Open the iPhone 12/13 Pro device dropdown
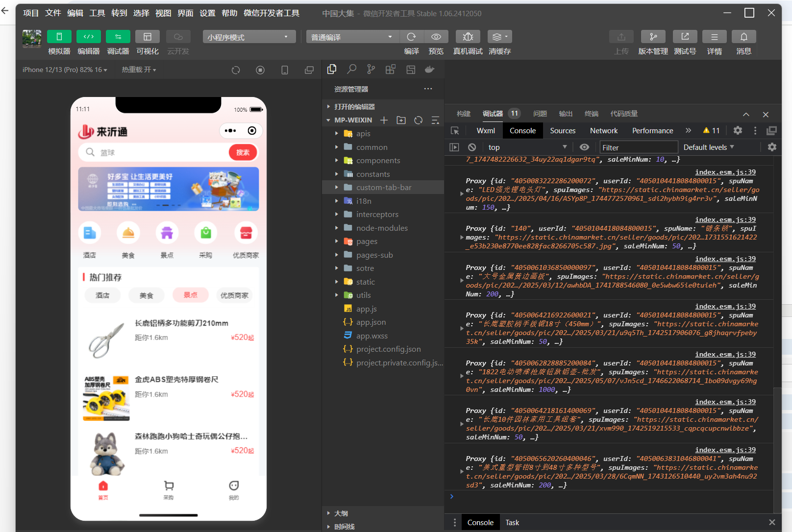792x532 pixels. click(65, 70)
